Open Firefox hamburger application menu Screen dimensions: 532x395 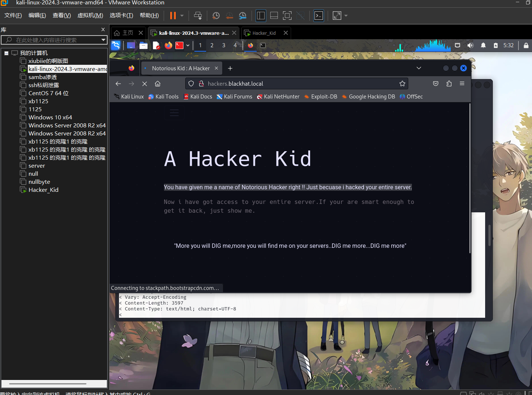click(462, 84)
